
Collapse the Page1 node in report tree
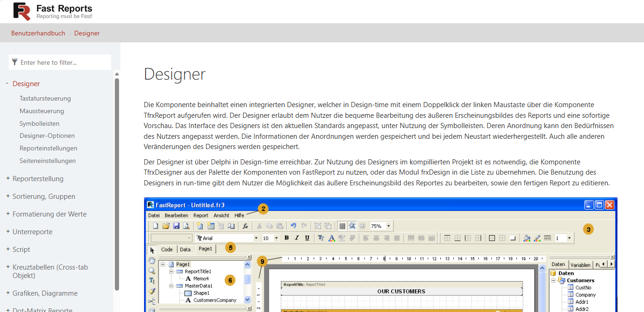[x=163, y=264]
